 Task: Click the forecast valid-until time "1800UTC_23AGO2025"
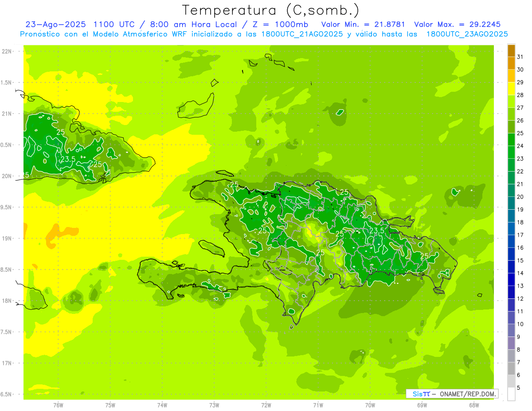click(467, 34)
